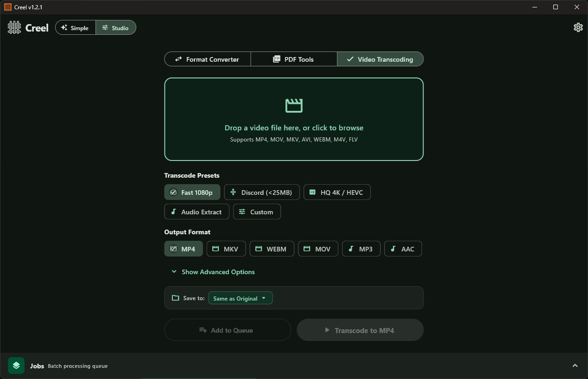Select the Discord (<25MB) preset

262,192
